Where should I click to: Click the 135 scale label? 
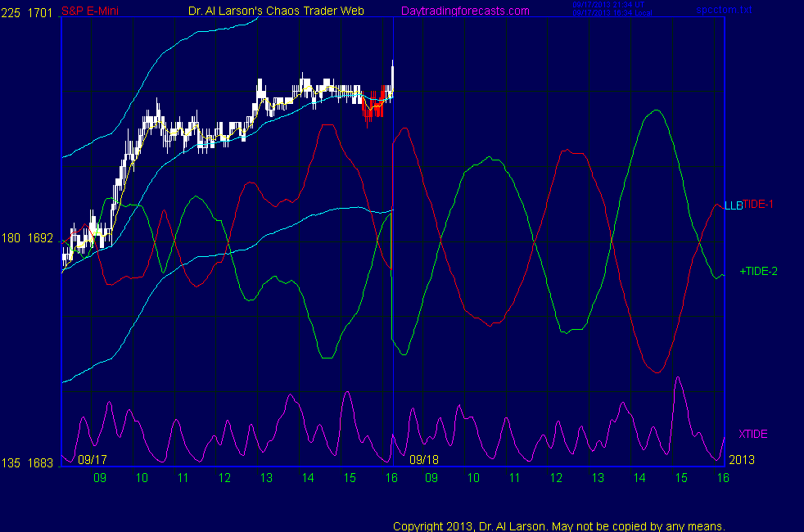pyautogui.click(x=11, y=464)
